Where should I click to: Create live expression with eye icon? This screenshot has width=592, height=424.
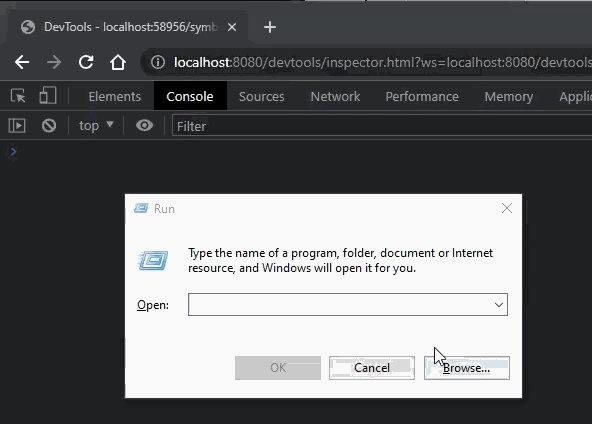[x=144, y=125]
